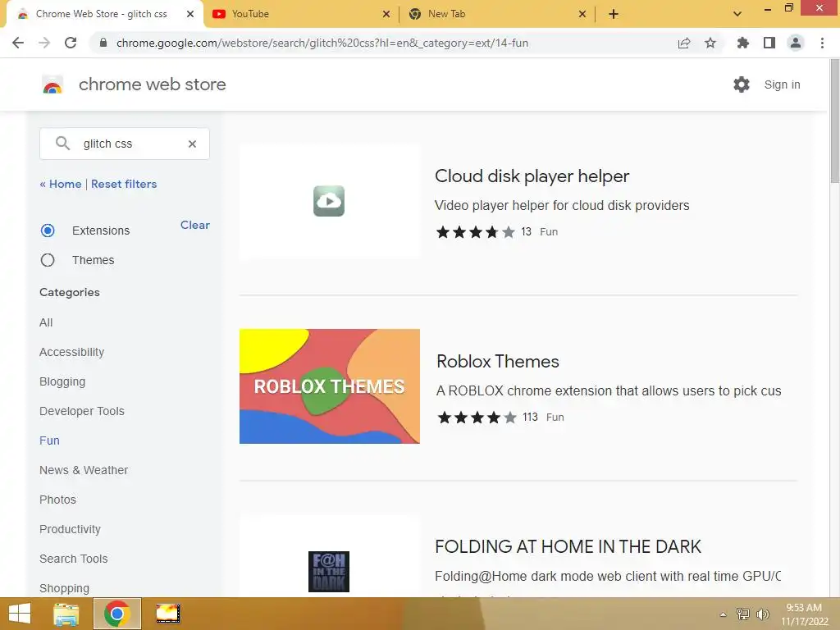Click the Cloud disk player thumbnail
Image resolution: width=840 pixels, height=630 pixels.
[329, 201]
